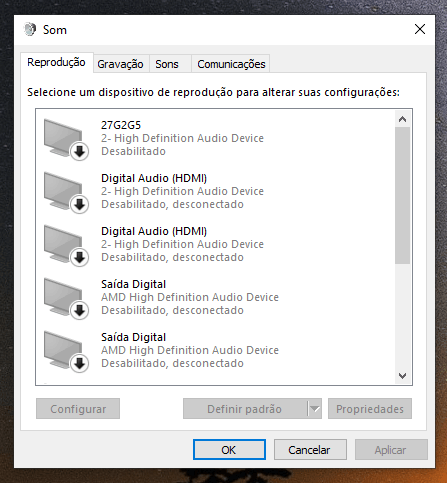Click the Som speaker icon in title bar
The image size is (447, 483).
30,29
